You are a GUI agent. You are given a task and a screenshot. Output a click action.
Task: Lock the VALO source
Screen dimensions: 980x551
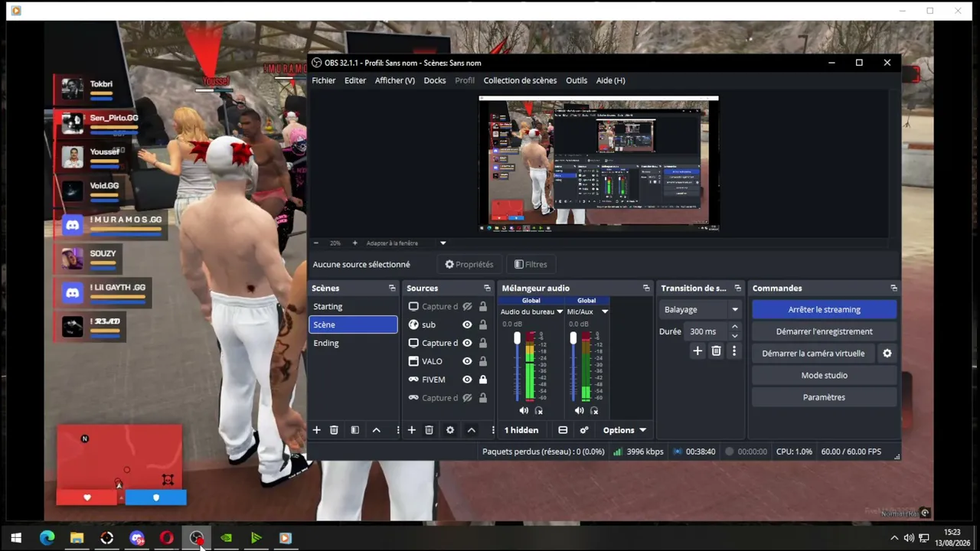(x=483, y=361)
